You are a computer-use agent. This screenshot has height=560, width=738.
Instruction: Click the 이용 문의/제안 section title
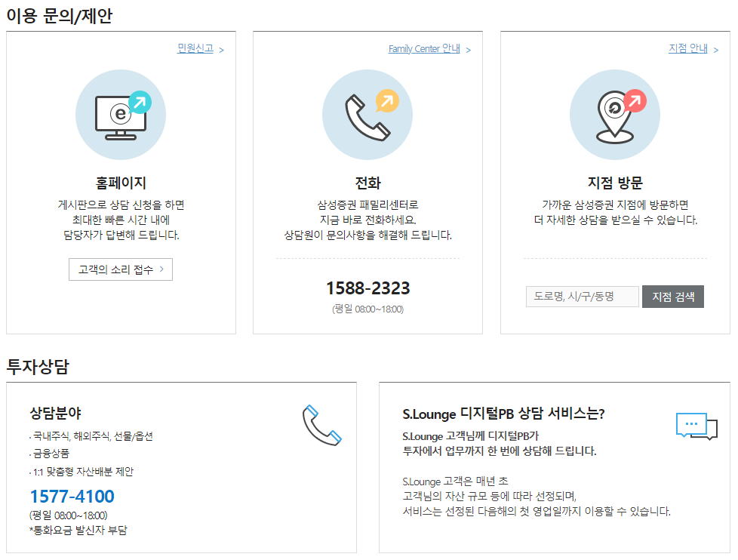[60, 16]
